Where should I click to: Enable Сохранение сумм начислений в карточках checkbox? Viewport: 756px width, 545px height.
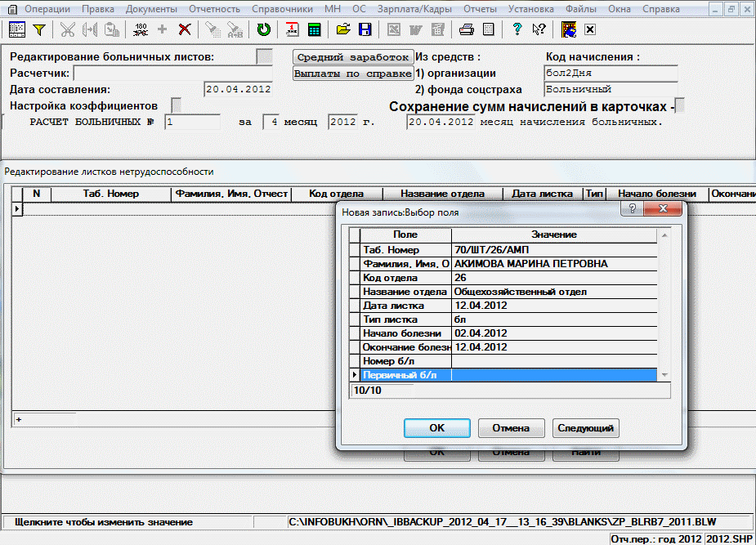point(680,105)
